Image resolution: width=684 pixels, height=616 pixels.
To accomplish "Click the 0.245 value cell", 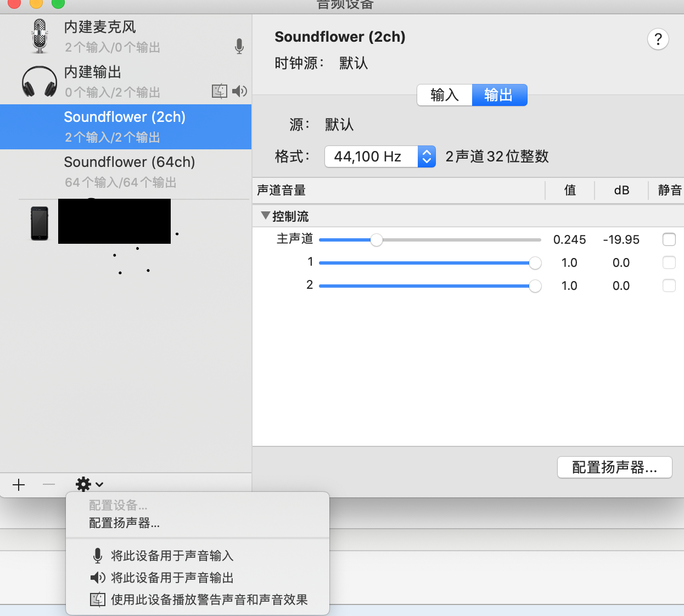I will point(570,240).
